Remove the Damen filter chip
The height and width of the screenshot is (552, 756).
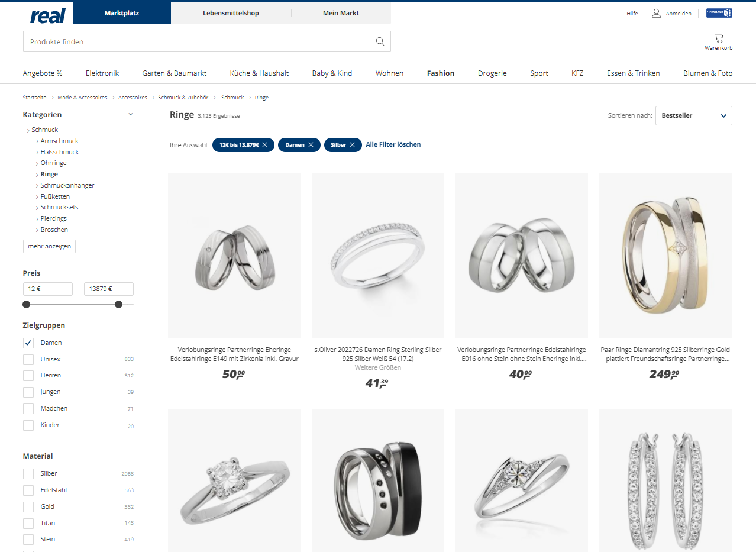pos(311,144)
